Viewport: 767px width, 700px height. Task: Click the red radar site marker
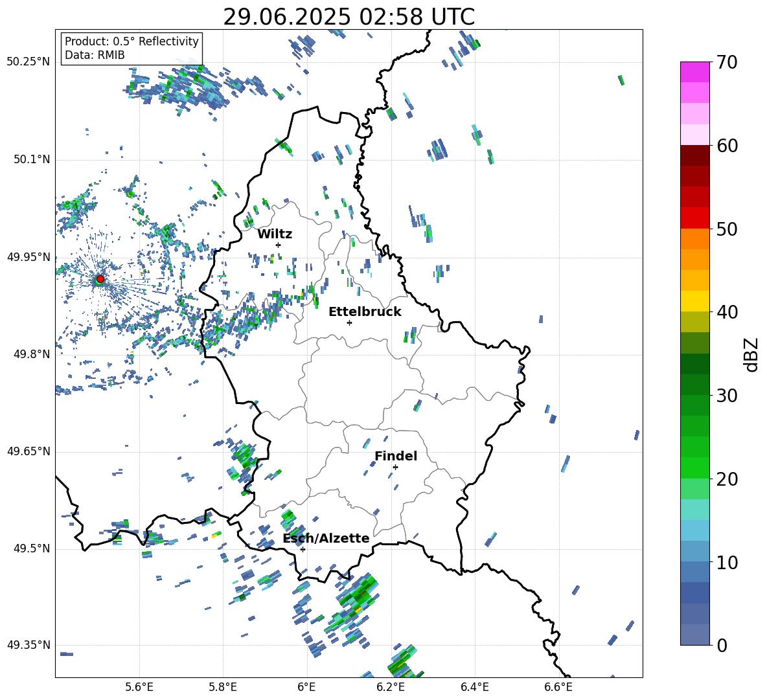100,279
